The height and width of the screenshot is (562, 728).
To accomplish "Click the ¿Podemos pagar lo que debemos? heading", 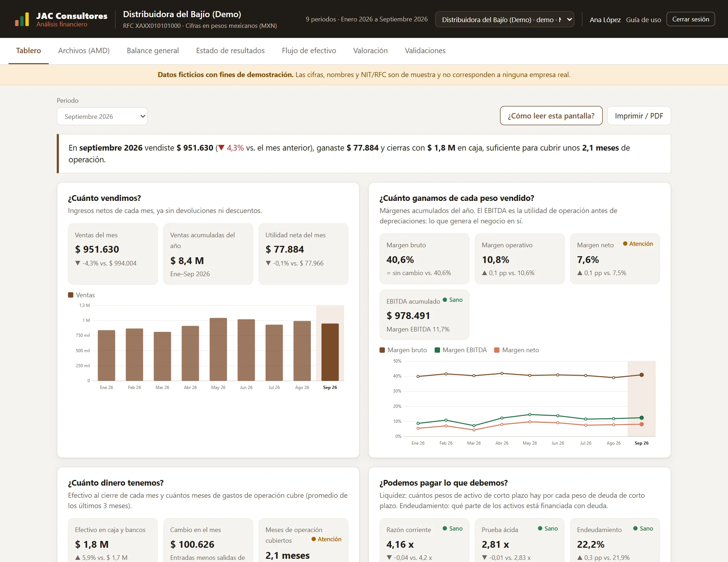I will point(444,483).
